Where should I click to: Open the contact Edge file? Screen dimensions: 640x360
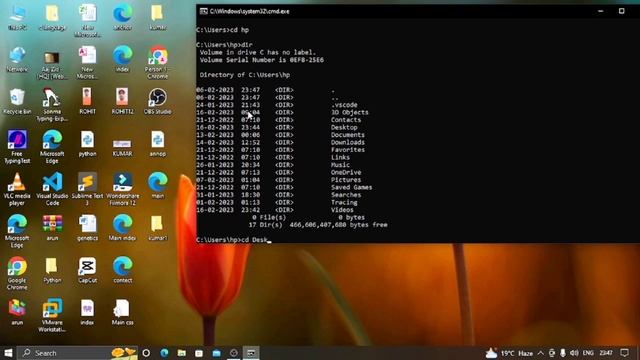(122, 270)
